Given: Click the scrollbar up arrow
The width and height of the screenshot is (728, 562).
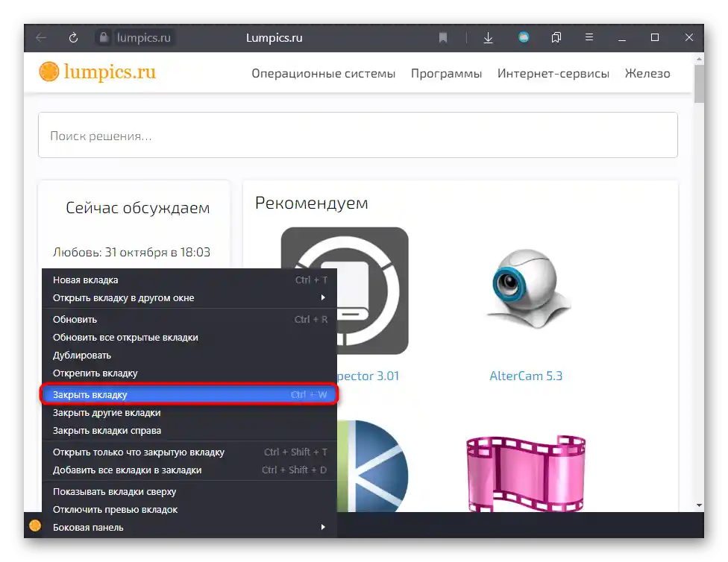Looking at the screenshot, I should [x=699, y=59].
